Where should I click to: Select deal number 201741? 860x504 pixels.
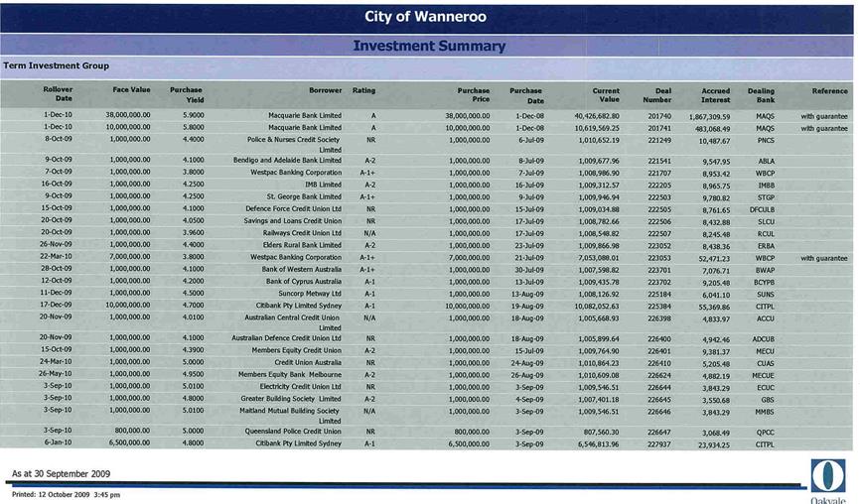click(x=659, y=128)
